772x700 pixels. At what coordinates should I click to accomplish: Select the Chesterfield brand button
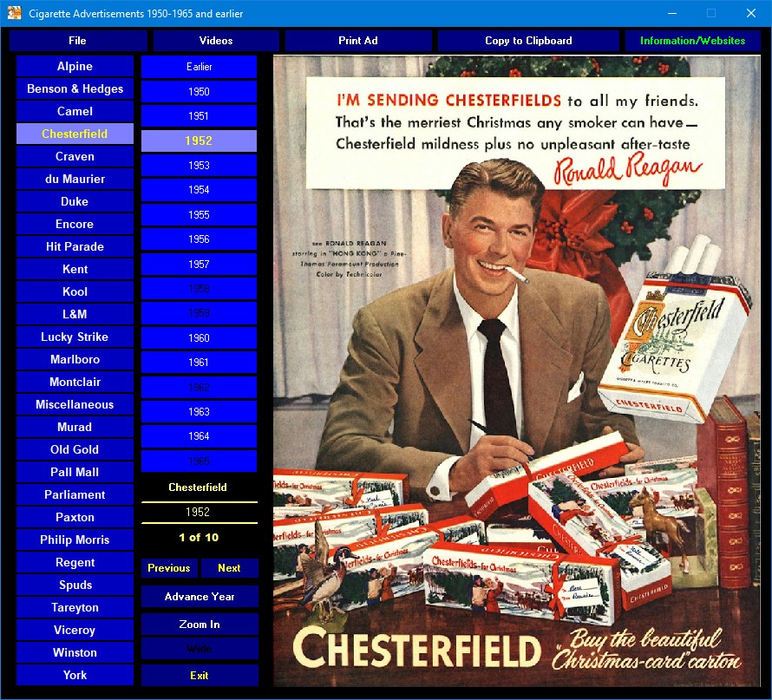point(75,134)
